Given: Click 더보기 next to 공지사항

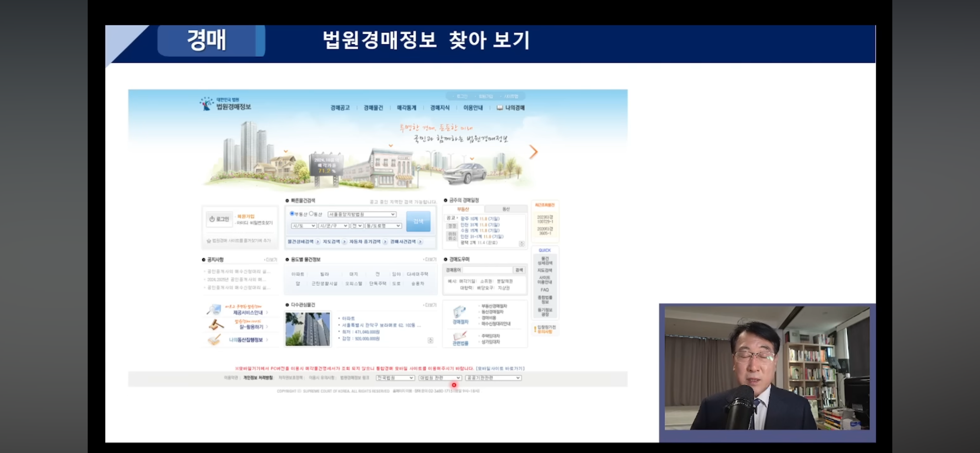Looking at the screenshot, I should click(x=271, y=260).
